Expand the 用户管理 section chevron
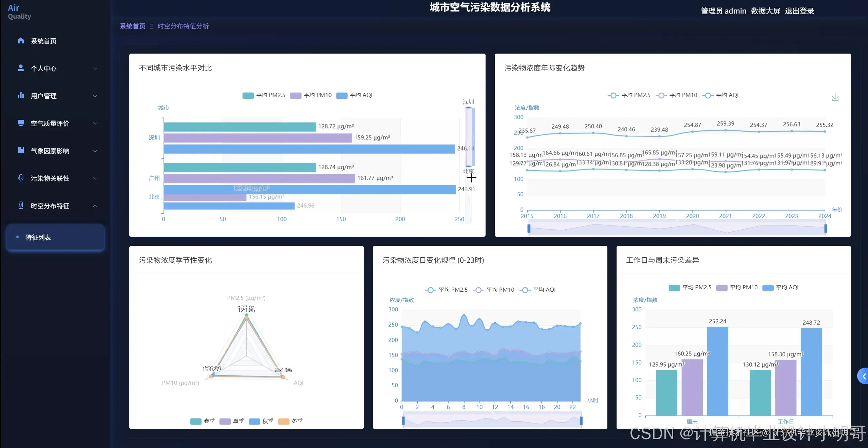Viewport: 868px width, 448px height. (x=95, y=96)
